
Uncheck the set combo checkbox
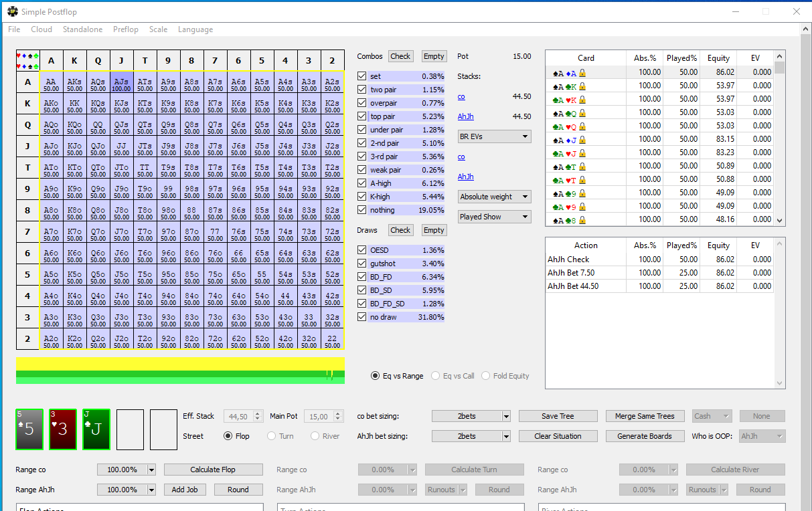[362, 76]
